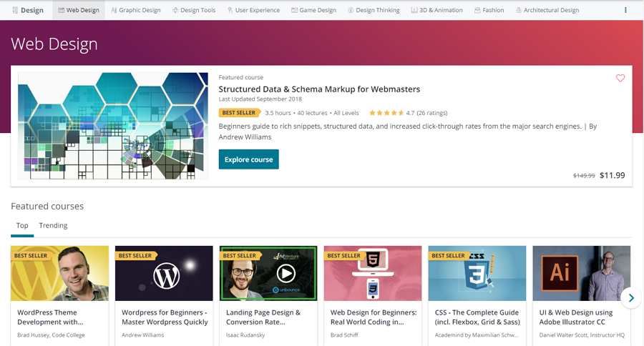Click the HTML5 device icon thumbnail
The image size is (644, 346).
coord(373,273)
